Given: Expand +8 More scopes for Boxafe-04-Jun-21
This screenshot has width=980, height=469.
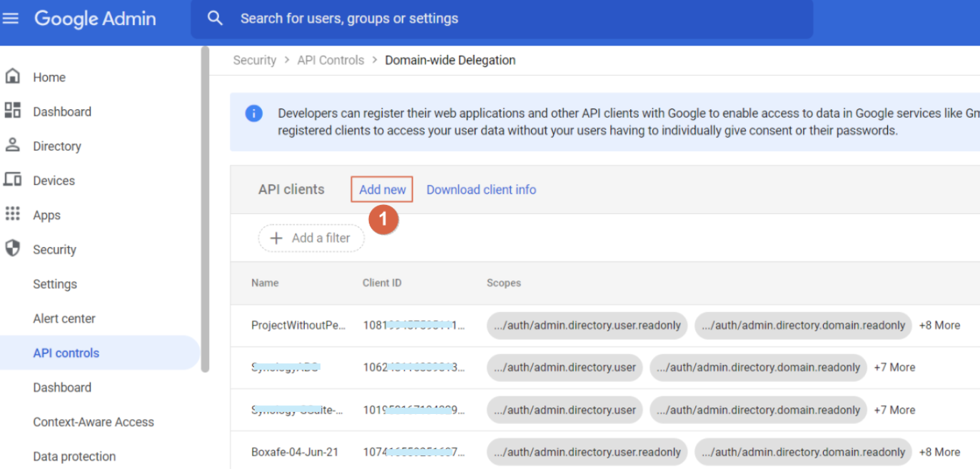Looking at the screenshot, I should tap(939, 452).
